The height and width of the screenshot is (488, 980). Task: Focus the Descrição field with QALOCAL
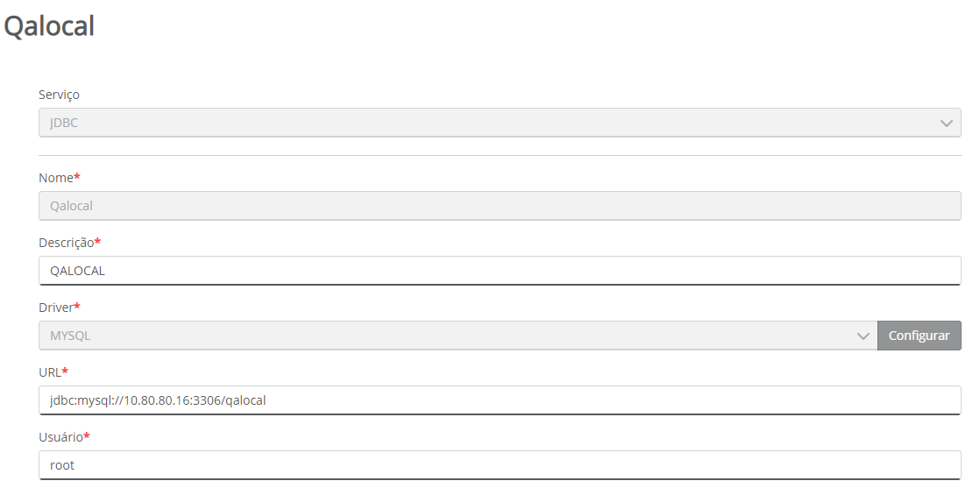(x=500, y=271)
